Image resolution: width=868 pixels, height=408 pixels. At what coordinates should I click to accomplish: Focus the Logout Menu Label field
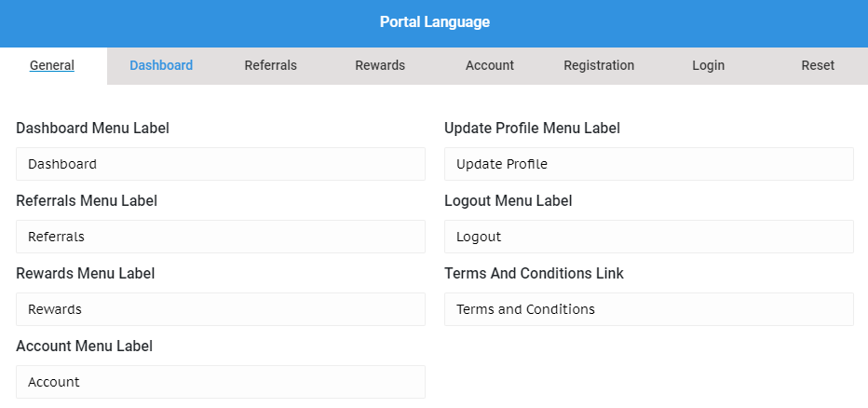coord(649,237)
